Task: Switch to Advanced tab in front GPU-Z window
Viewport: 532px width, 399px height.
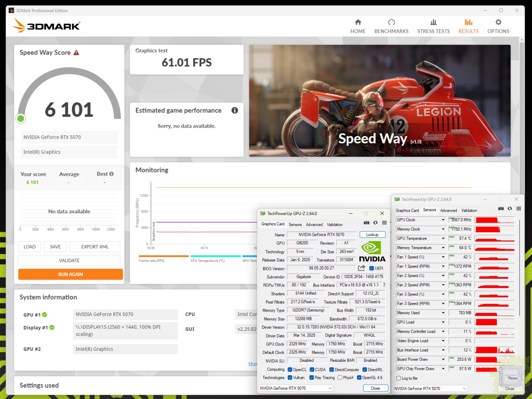Action: pyautogui.click(x=314, y=225)
